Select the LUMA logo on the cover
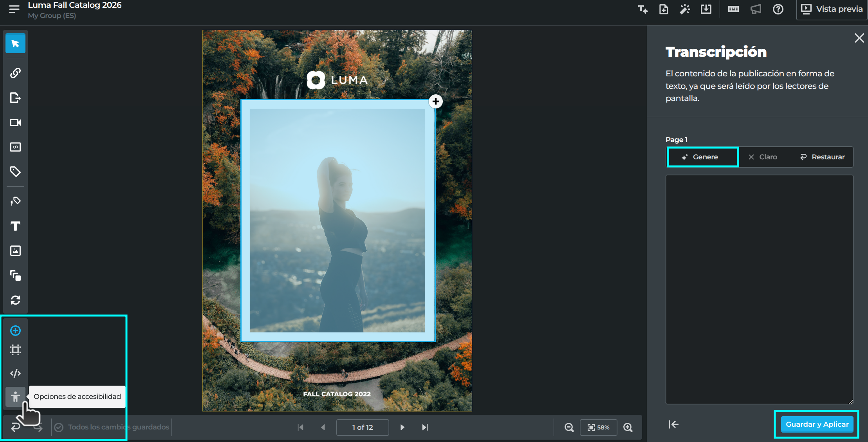 [337, 80]
